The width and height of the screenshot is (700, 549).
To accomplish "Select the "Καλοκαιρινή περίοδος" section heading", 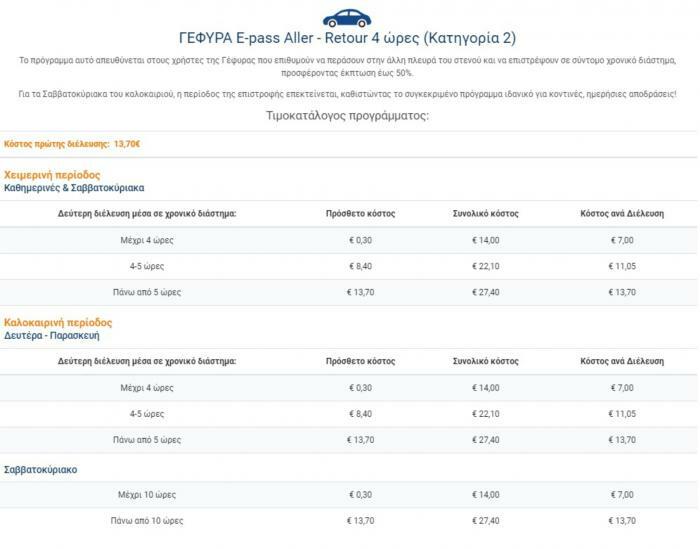I will point(58,323).
